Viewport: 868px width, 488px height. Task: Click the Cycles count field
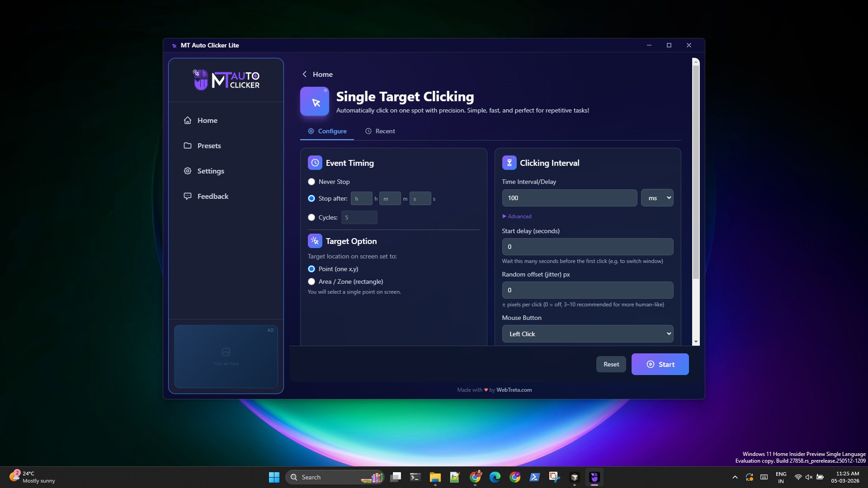pos(359,217)
